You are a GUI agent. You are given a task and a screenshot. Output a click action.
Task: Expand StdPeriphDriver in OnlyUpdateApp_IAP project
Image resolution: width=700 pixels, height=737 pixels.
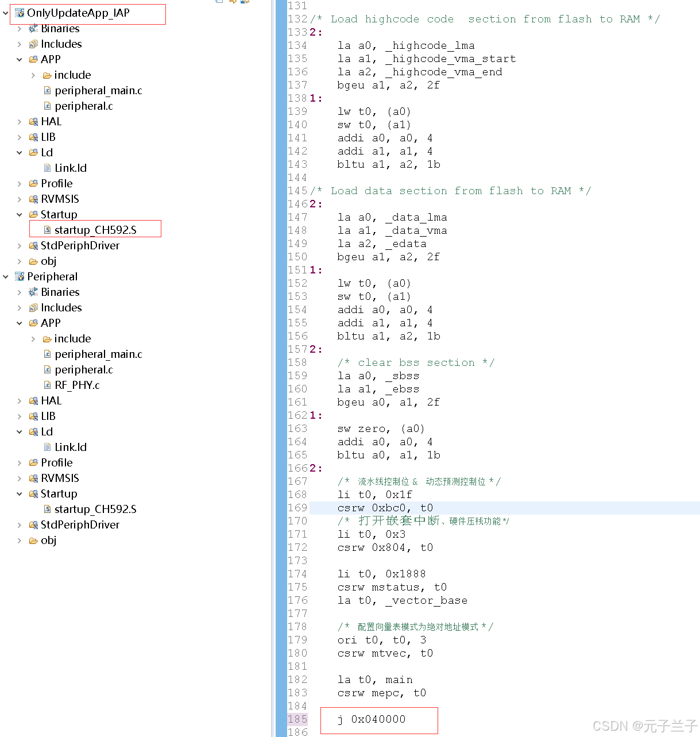(x=20, y=245)
